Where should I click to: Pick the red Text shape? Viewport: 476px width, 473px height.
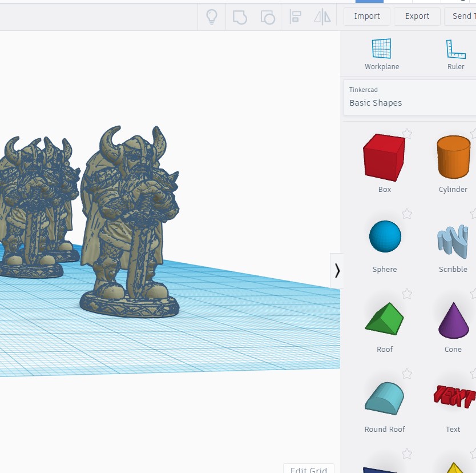click(454, 396)
